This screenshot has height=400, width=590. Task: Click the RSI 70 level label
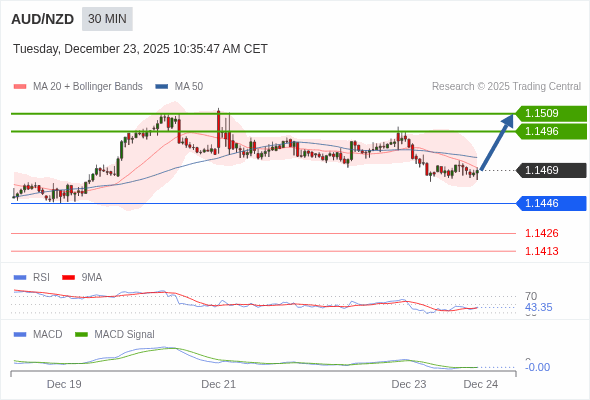tap(531, 296)
